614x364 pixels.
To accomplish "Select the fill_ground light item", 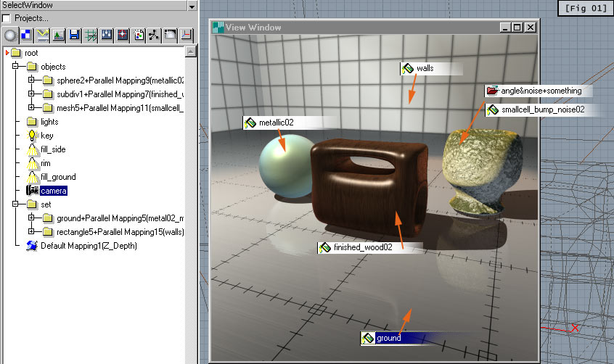I will 57,177.
